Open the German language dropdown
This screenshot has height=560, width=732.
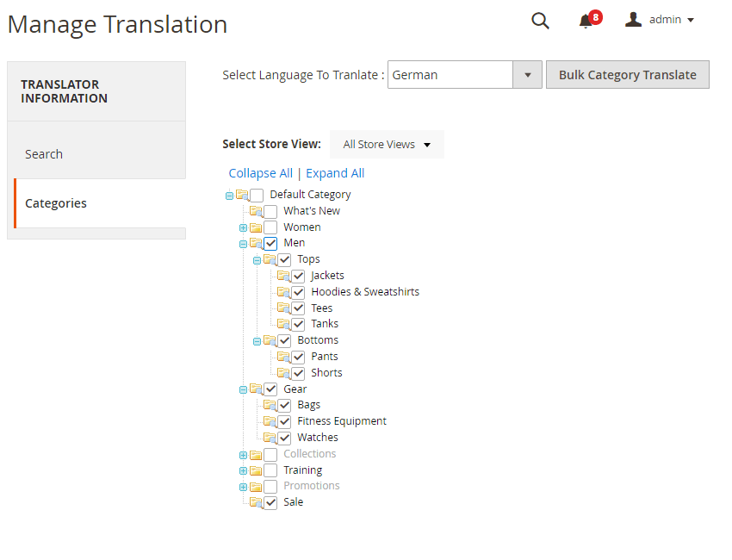click(x=527, y=75)
